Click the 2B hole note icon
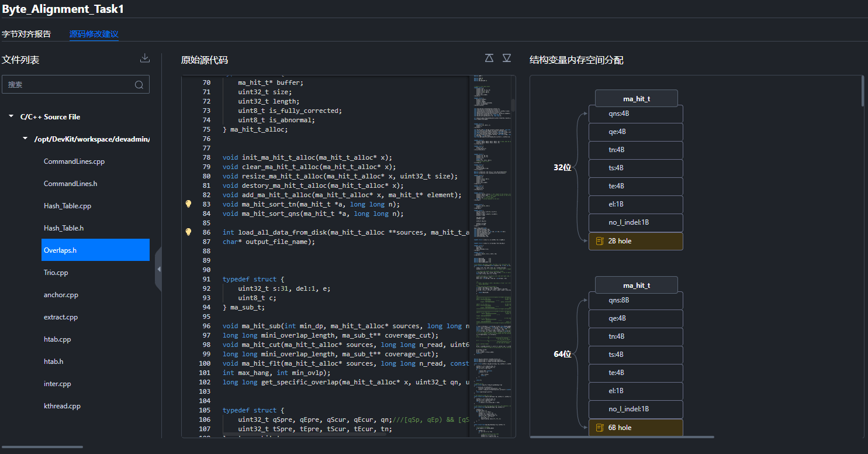This screenshot has height=454, width=868. point(599,241)
